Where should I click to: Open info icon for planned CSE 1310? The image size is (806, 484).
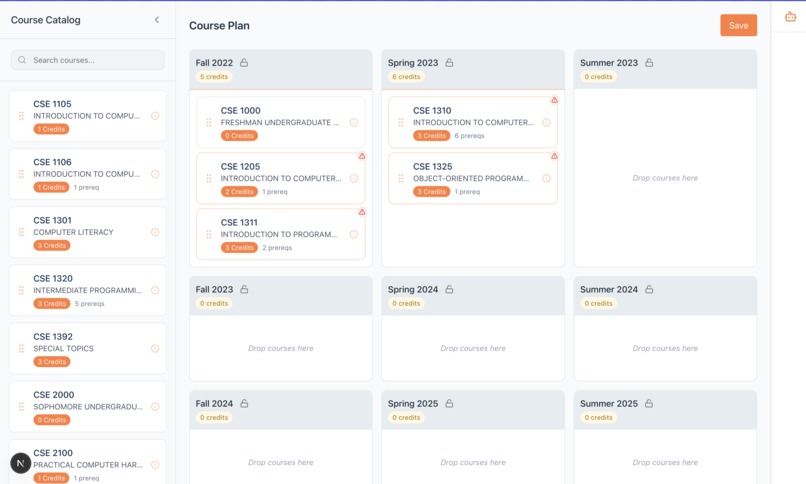coord(546,122)
